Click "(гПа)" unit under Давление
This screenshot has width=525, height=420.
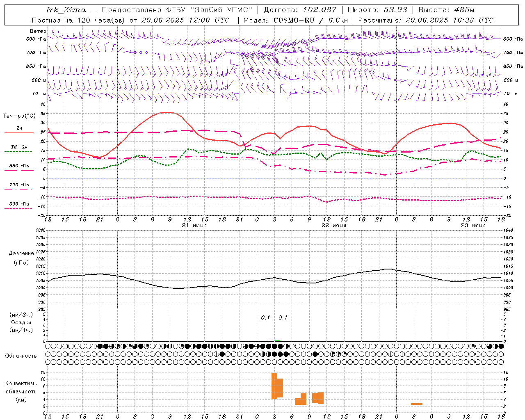tap(21, 262)
